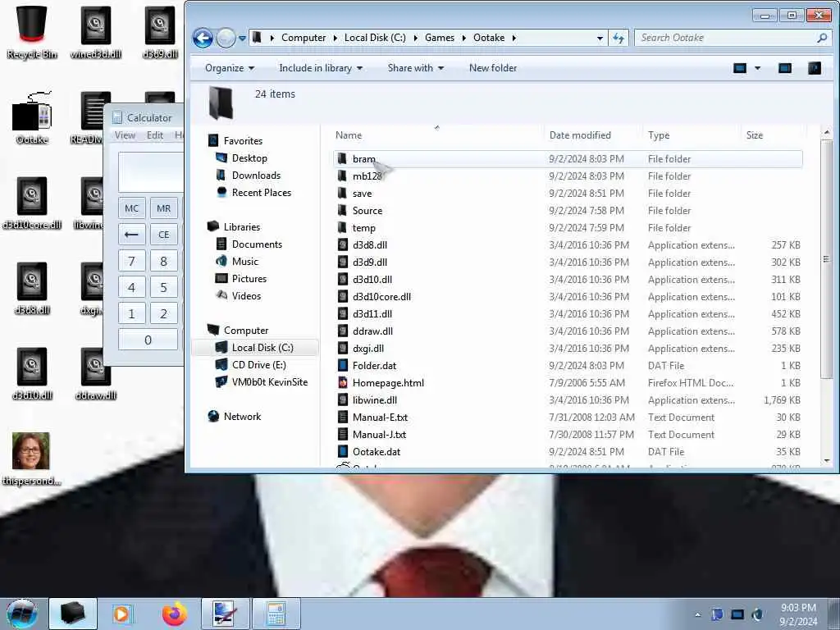Select Desktop under Favorites
Screen dimensions: 840x630
pos(249,158)
